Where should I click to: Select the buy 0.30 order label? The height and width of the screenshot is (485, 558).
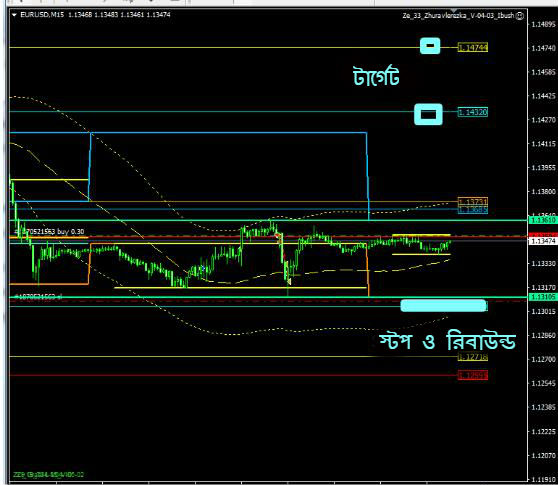(x=49, y=232)
